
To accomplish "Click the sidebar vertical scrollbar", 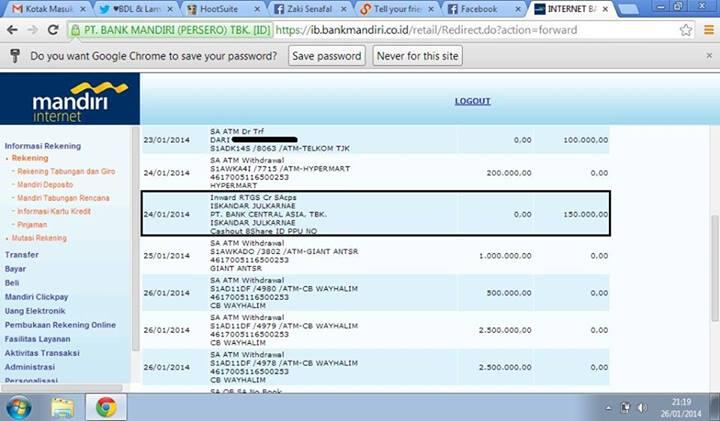I will tap(135, 239).
